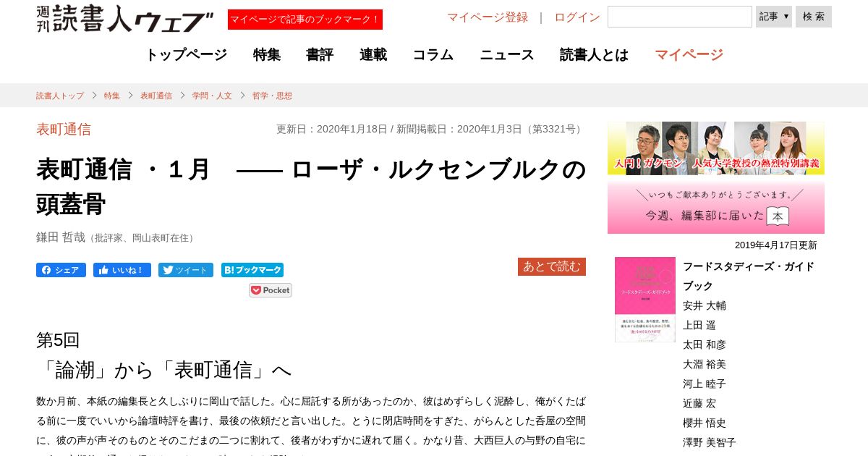Click 特集 breadcrumb link

[x=112, y=96]
